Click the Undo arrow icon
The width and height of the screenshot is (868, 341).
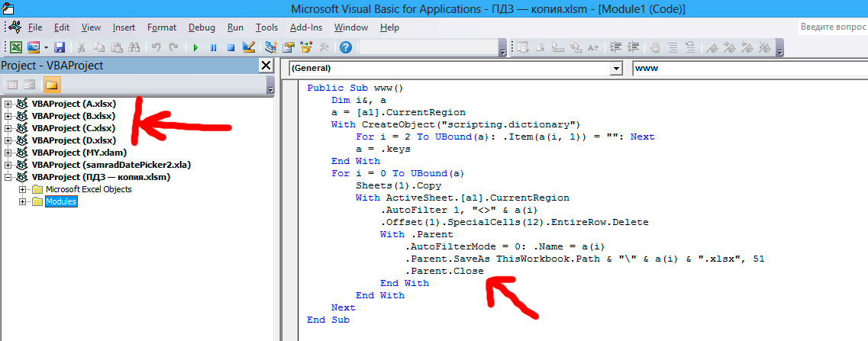coord(156,47)
